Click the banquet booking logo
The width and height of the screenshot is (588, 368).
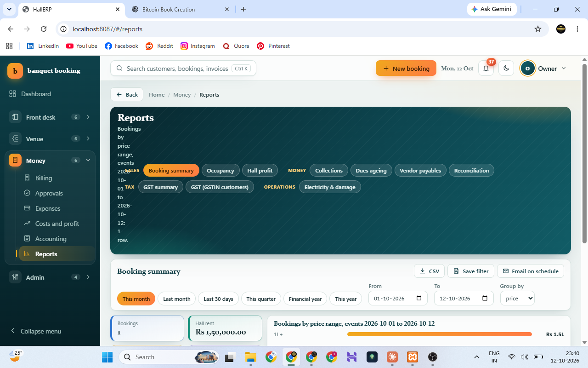click(x=15, y=71)
